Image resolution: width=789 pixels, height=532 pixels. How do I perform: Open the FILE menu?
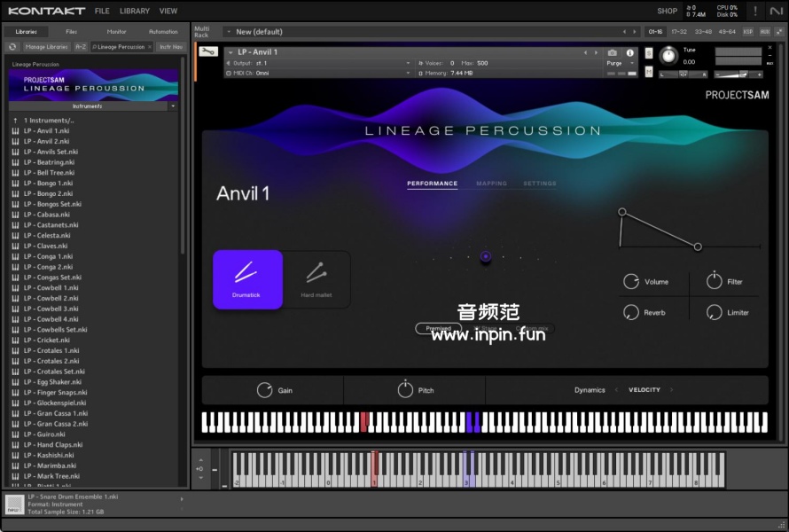point(102,11)
